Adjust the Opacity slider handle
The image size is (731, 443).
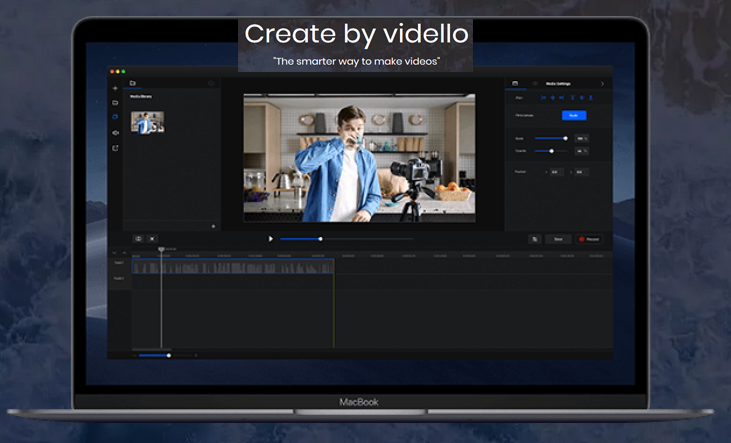(x=552, y=151)
